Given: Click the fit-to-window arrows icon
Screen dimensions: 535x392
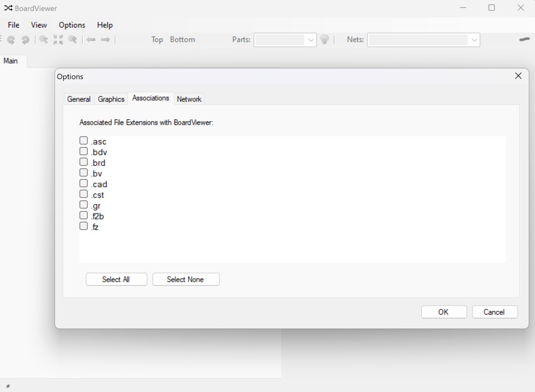Looking at the screenshot, I should coord(58,40).
